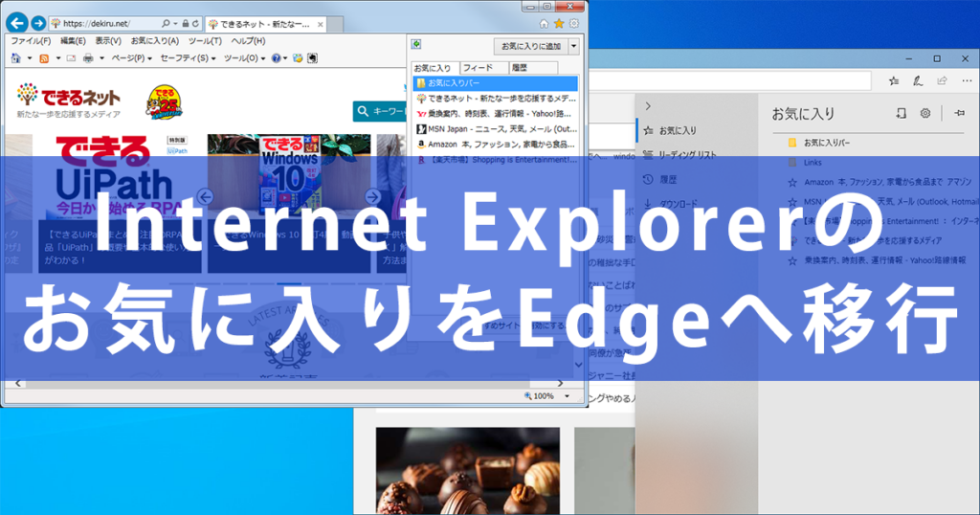Click the お気に入りに追加 button
980x515 pixels.
pos(531,46)
